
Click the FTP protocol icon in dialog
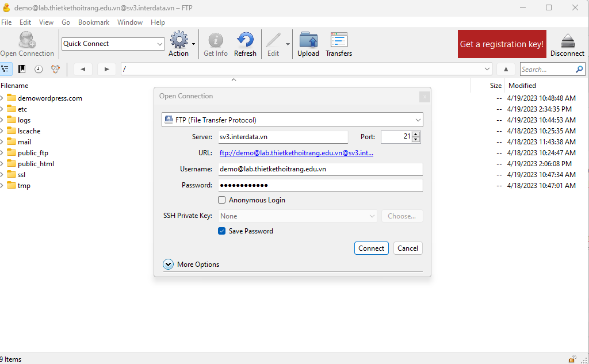tap(169, 120)
